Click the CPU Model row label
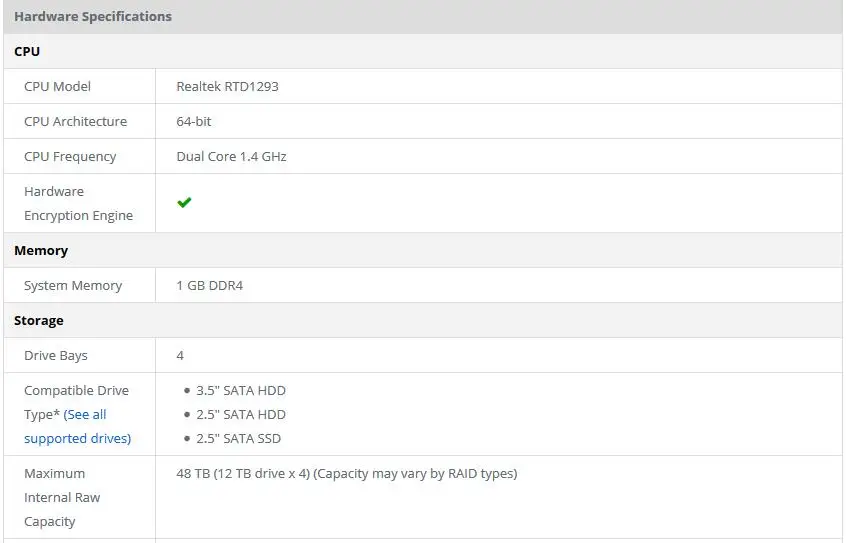Screen dimensions: 846x543 point(57,86)
